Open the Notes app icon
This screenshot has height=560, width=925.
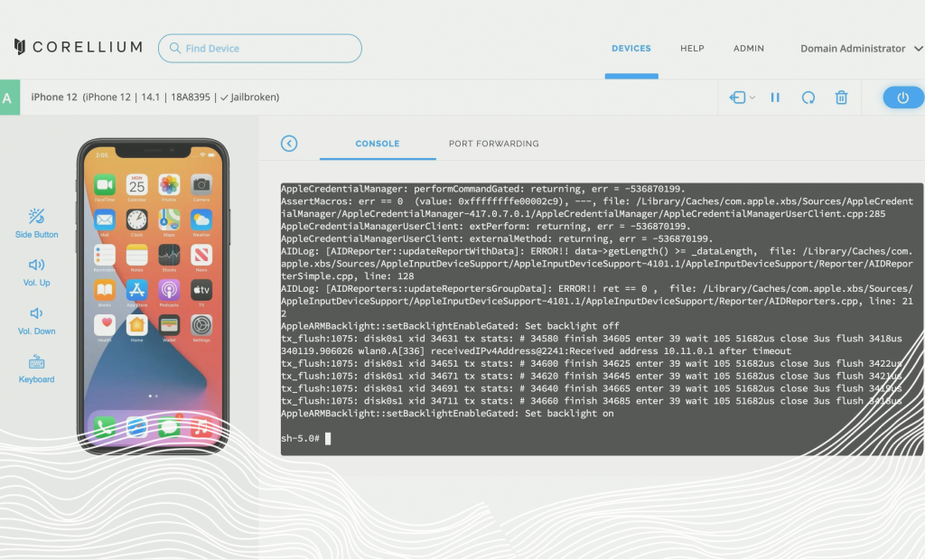click(137, 255)
